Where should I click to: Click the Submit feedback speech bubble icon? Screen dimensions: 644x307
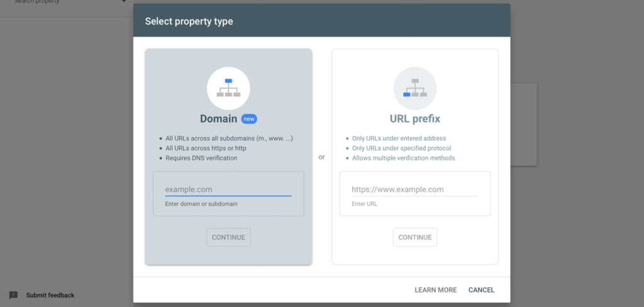[13, 295]
